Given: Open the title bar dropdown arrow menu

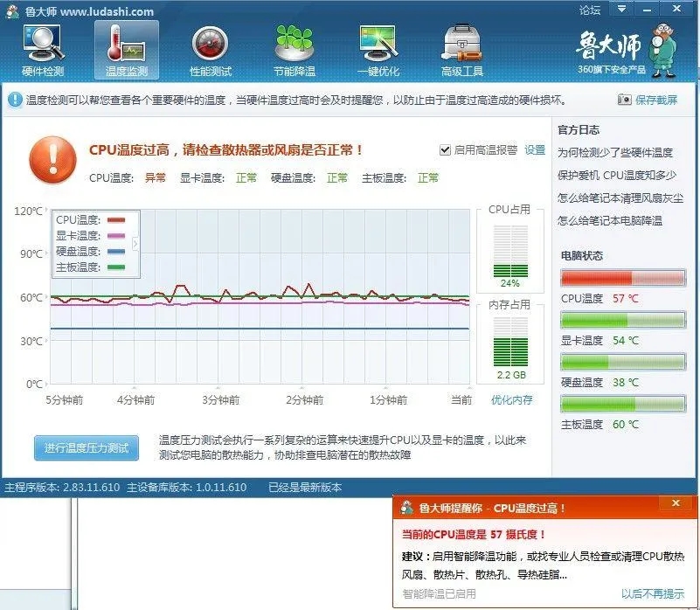Looking at the screenshot, I should coord(621,9).
